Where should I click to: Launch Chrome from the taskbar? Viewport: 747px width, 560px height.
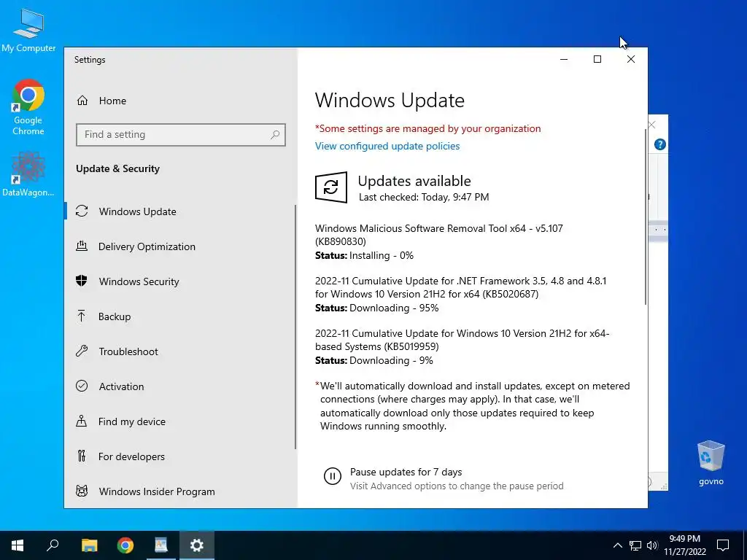point(125,545)
